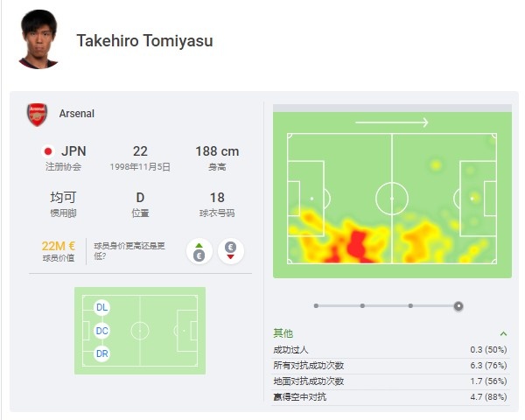Select the DL position marker
Viewport: 525px width, 420px height.
pos(101,307)
